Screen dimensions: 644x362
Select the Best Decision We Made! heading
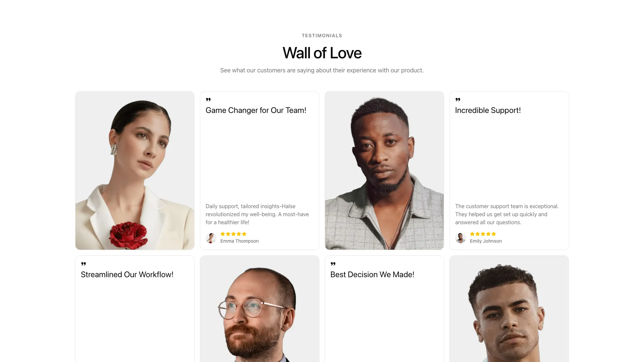click(x=372, y=275)
